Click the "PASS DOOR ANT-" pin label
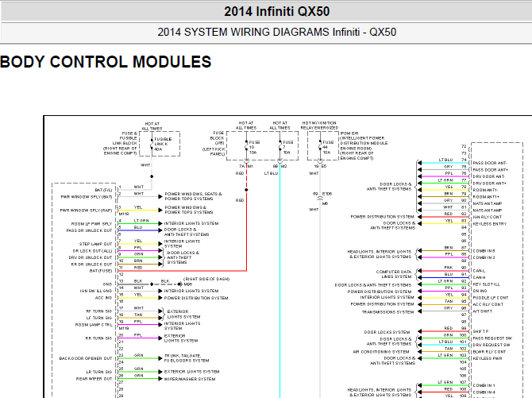 click(490, 163)
